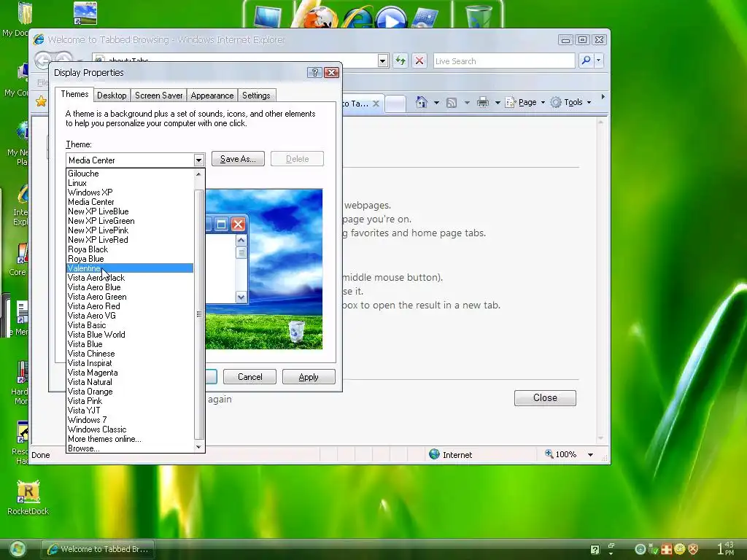Click the Apply button

309,377
